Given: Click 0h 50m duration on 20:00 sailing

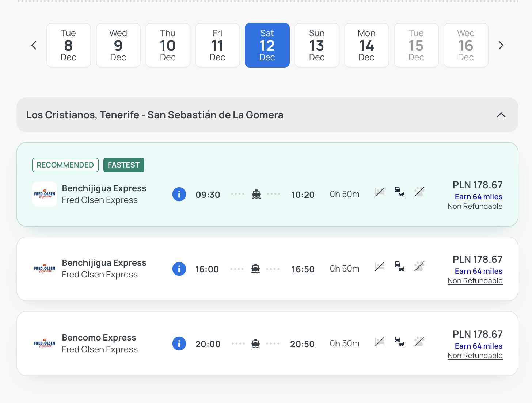Looking at the screenshot, I should [x=345, y=343].
